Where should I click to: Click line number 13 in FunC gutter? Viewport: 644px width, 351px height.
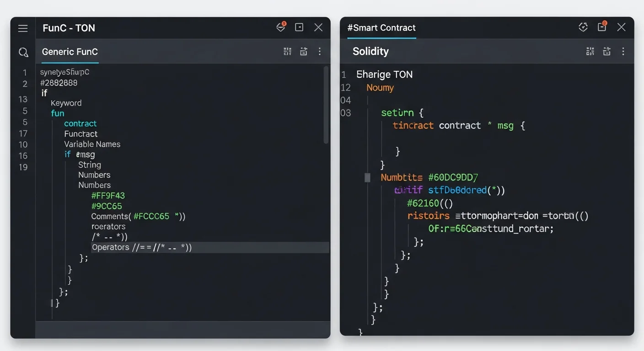point(23,99)
